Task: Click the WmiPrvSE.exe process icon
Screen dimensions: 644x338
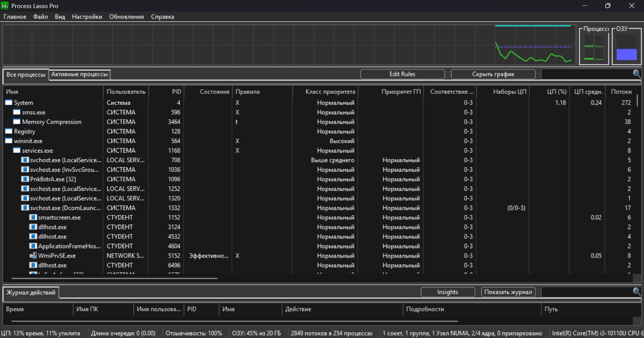Action: pyautogui.click(x=33, y=256)
